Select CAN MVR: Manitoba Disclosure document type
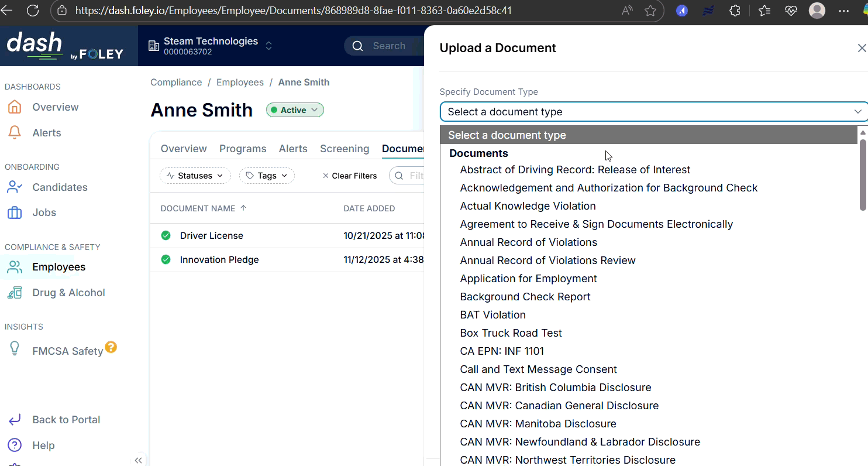The width and height of the screenshot is (868, 466). coord(538,423)
